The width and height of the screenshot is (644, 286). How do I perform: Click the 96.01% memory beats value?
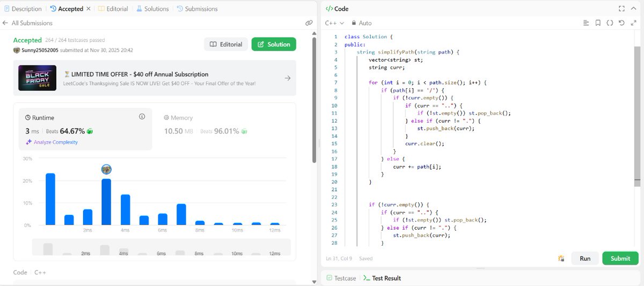[226, 131]
